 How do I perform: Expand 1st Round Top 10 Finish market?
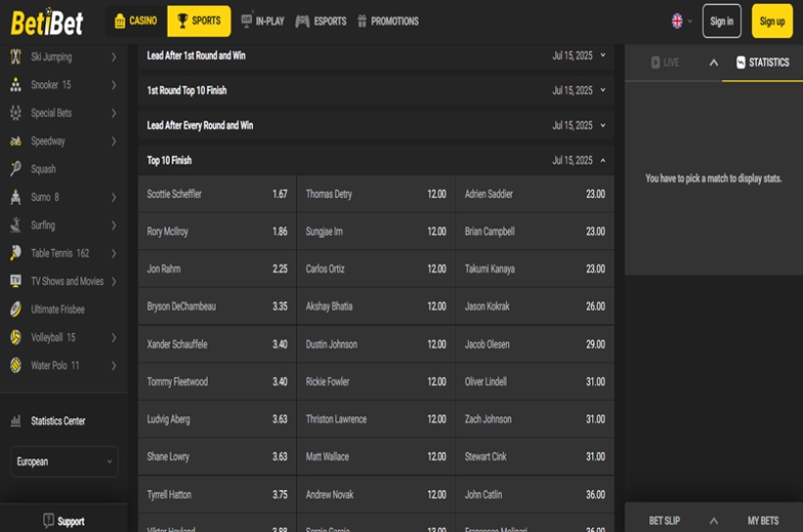[x=376, y=90]
